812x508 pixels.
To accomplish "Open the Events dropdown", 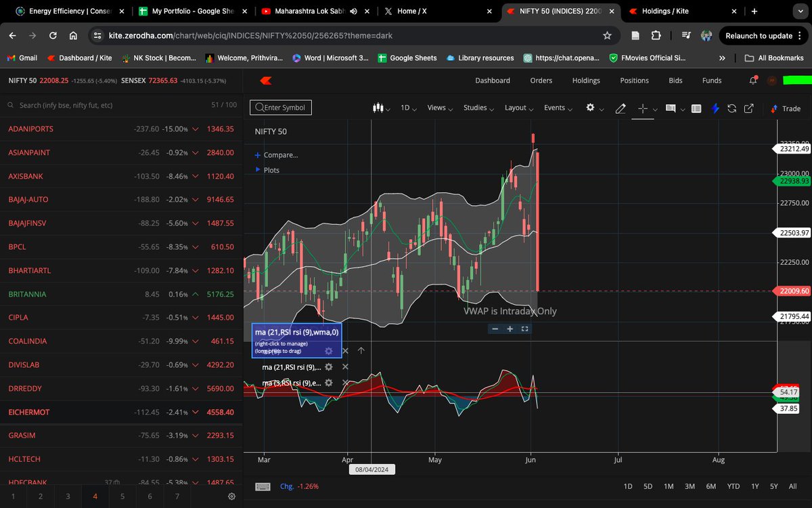I will 558,108.
